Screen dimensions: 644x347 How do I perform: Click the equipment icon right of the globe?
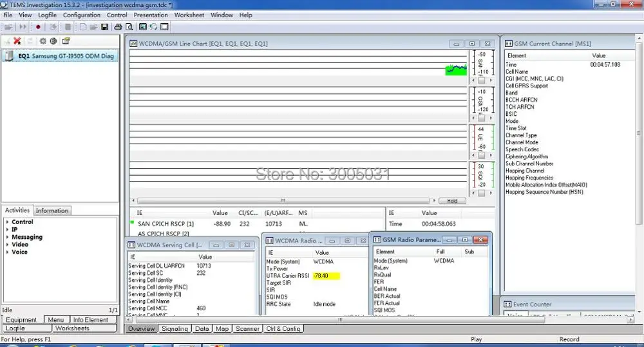pyautogui.click(x=66, y=41)
